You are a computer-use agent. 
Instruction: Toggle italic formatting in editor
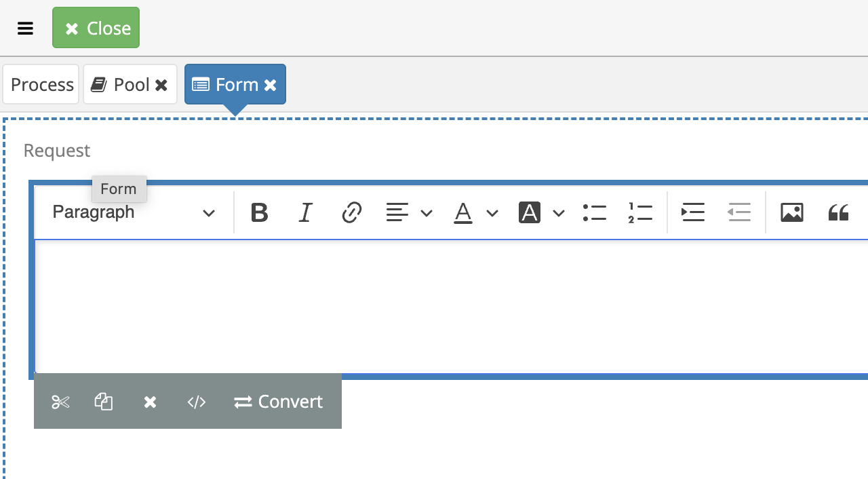[305, 212]
